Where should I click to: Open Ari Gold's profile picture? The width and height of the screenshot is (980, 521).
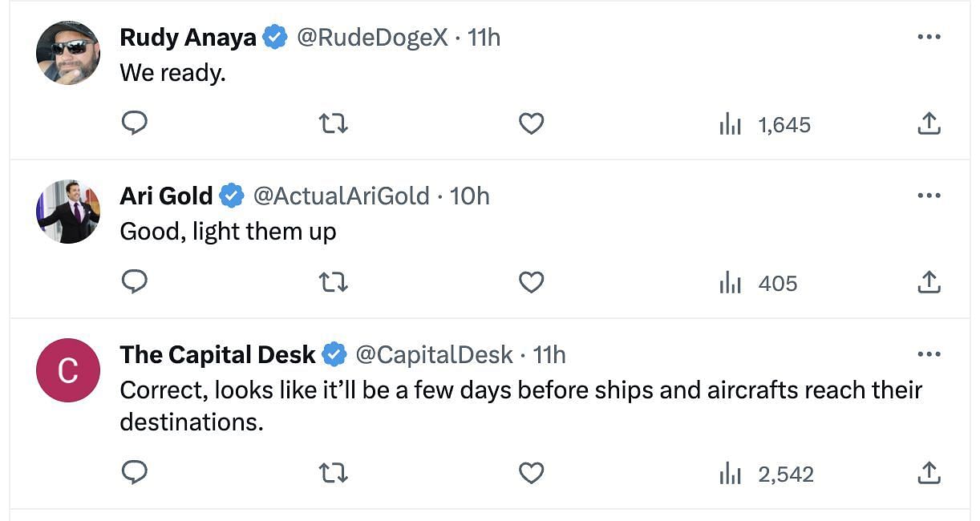(68, 212)
